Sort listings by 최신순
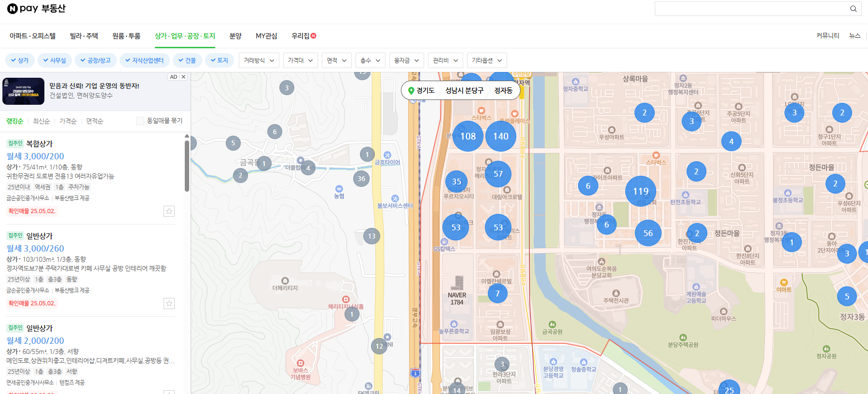The image size is (868, 394). (x=41, y=121)
